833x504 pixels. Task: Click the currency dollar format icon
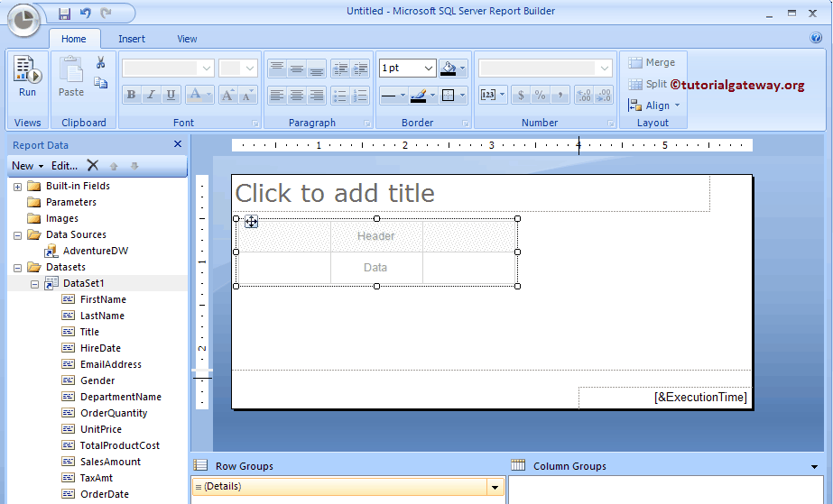pyautogui.click(x=521, y=95)
